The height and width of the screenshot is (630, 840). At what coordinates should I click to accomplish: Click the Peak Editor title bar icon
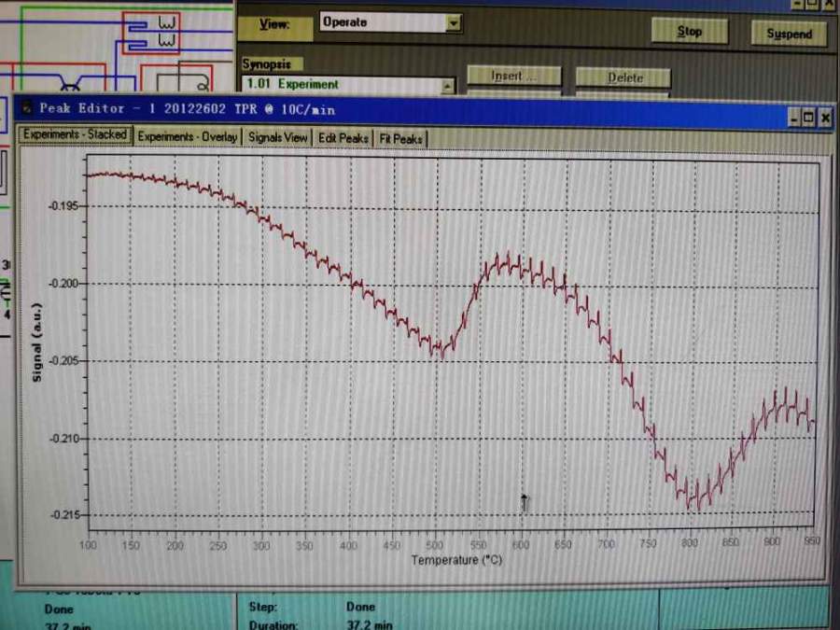click(x=26, y=108)
